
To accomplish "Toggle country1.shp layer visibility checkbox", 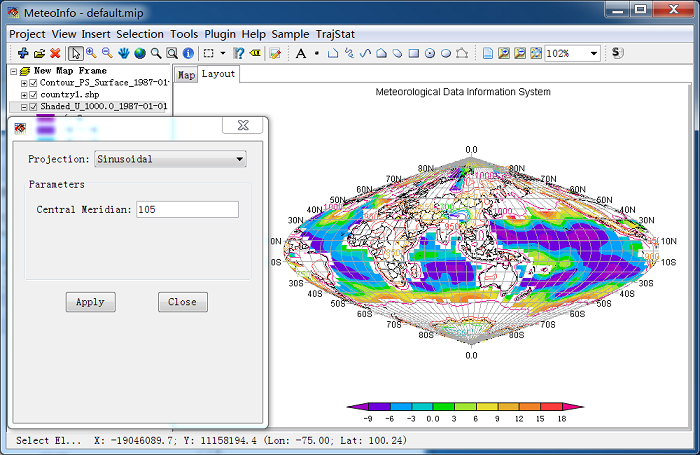I will pos(33,95).
